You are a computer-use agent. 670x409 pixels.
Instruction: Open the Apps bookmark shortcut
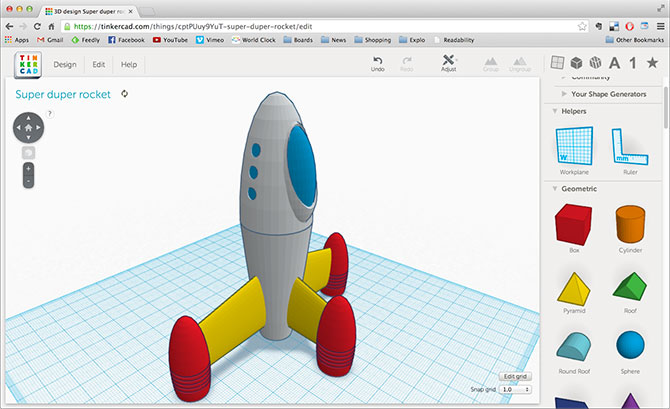tap(17, 40)
